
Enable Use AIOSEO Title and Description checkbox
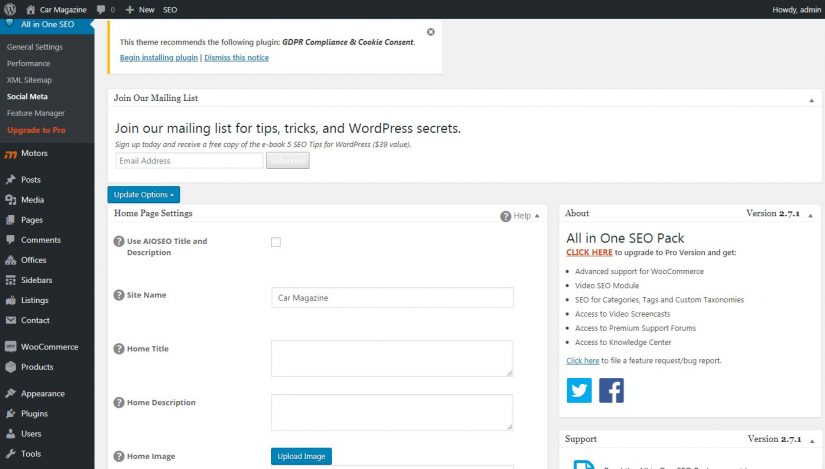point(276,242)
